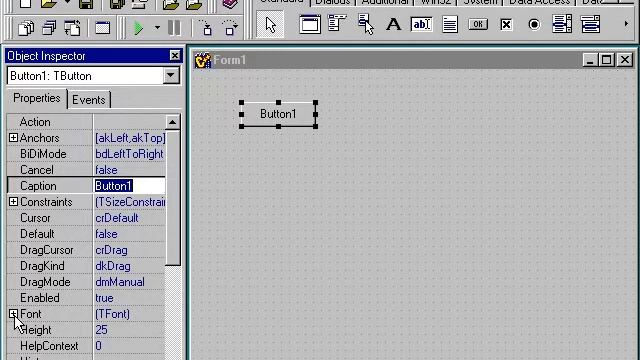Open the Properties tab in Object Inspector
Viewport: 640px width, 360px height.
(37, 98)
